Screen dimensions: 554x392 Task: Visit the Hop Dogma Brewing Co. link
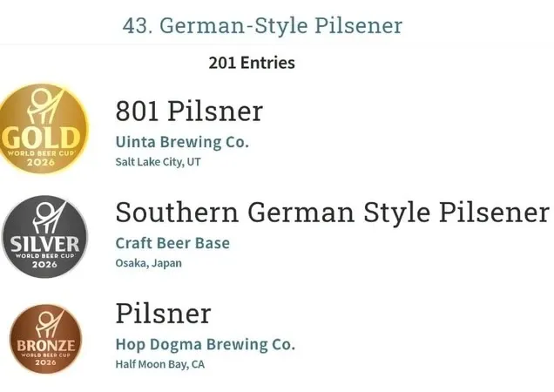(x=205, y=344)
